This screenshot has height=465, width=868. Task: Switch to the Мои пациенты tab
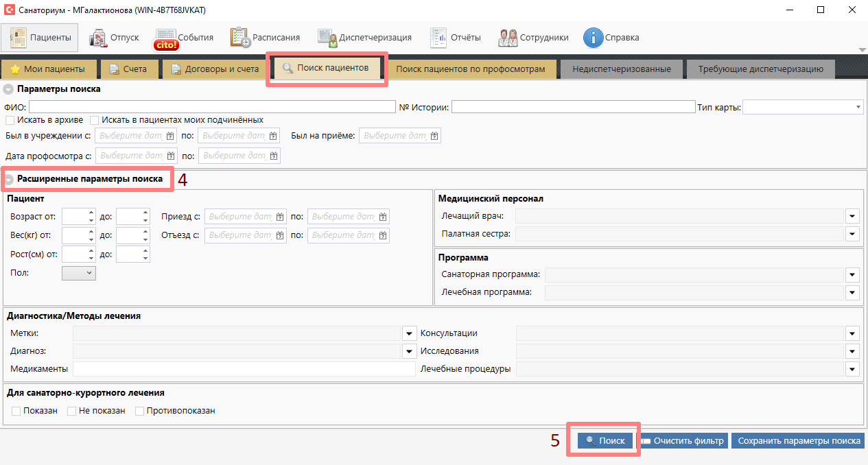point(48,69)
